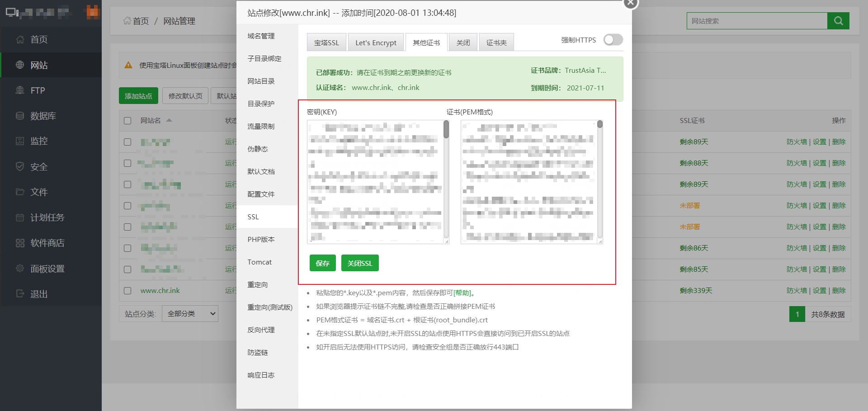Open 域名管理 in dialog menu

267,36
